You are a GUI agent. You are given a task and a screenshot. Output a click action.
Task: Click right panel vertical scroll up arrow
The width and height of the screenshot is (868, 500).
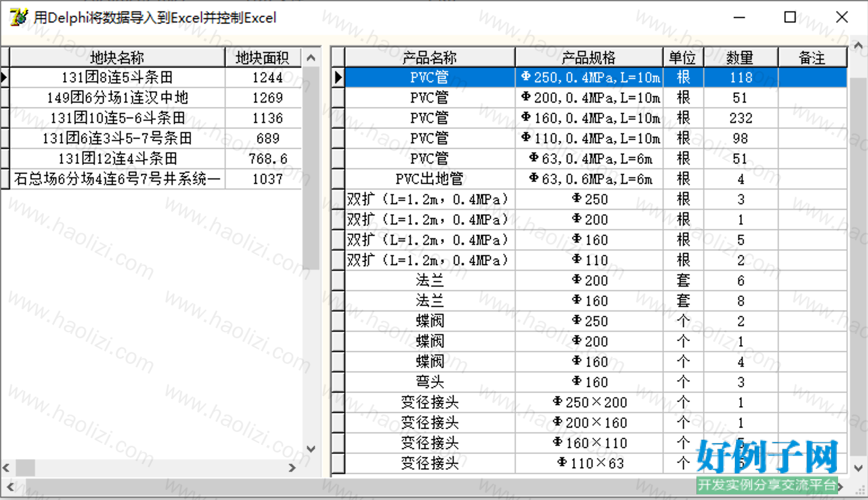pos(858,46)
